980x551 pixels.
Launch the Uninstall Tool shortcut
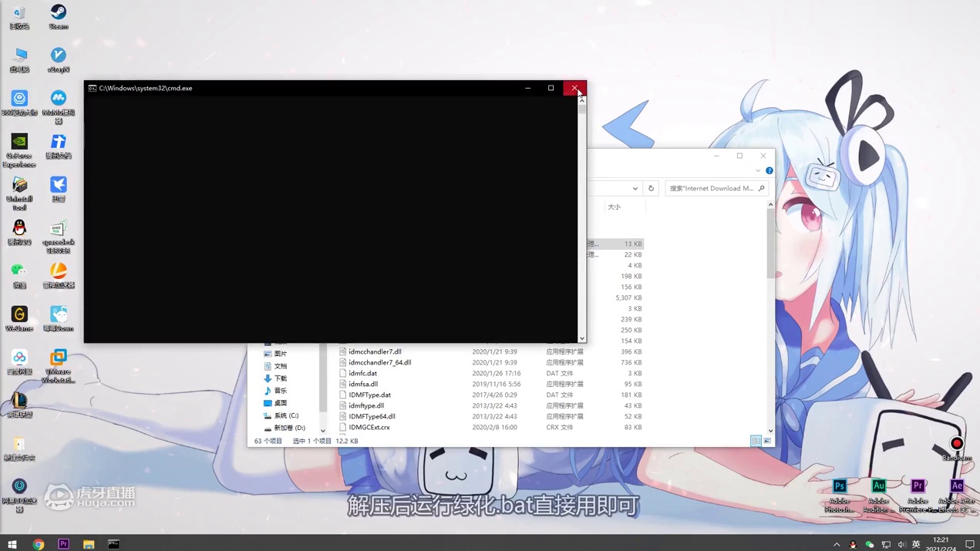click(19, 193)
